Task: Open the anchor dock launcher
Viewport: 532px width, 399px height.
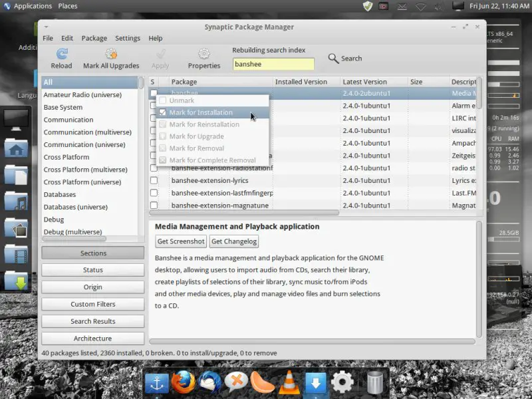Action: (157, 383)
